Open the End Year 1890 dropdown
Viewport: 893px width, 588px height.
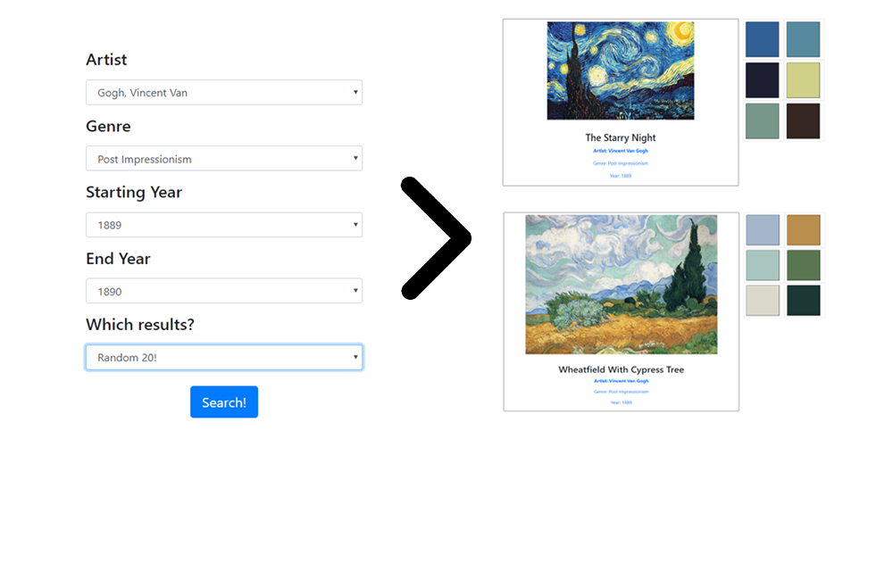(x=224, y=291)
